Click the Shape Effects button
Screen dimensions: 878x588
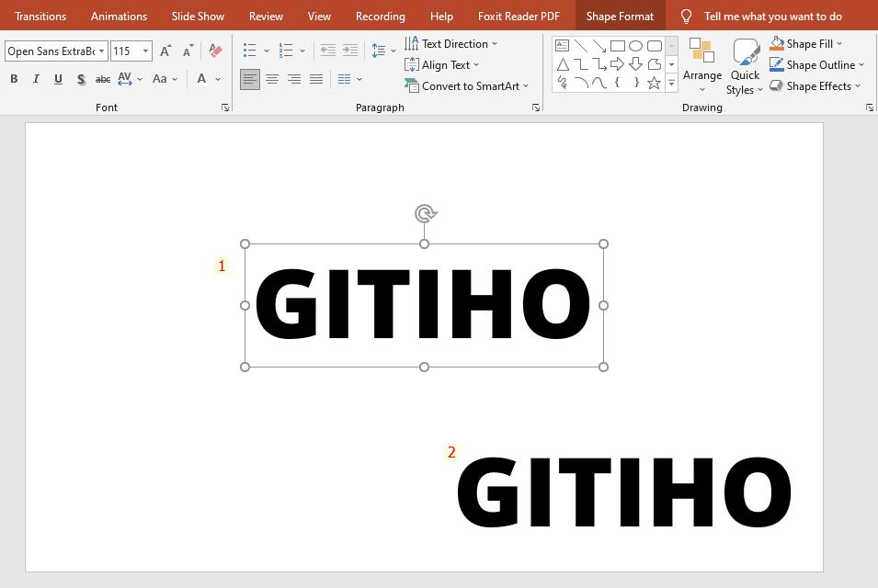[816, 85]
